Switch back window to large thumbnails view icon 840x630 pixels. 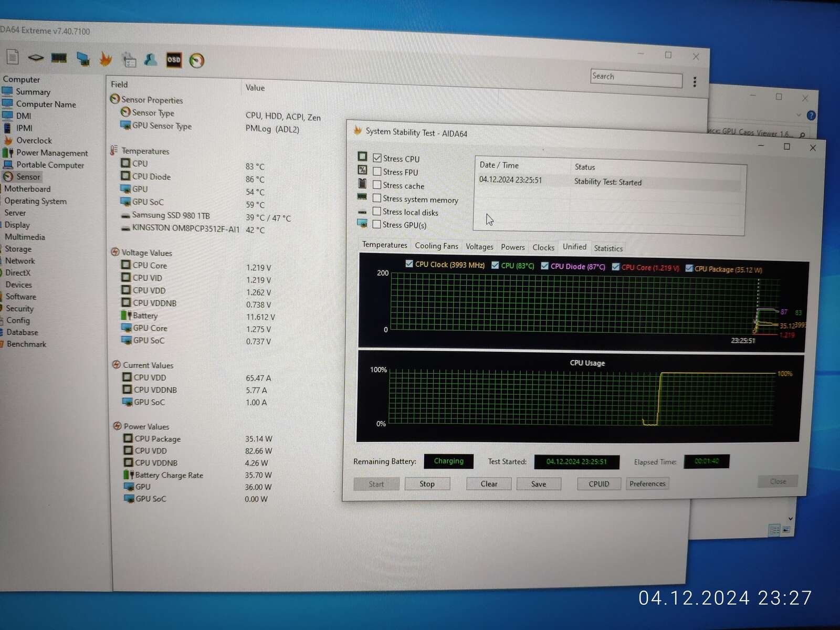click(x=786, y=530)
